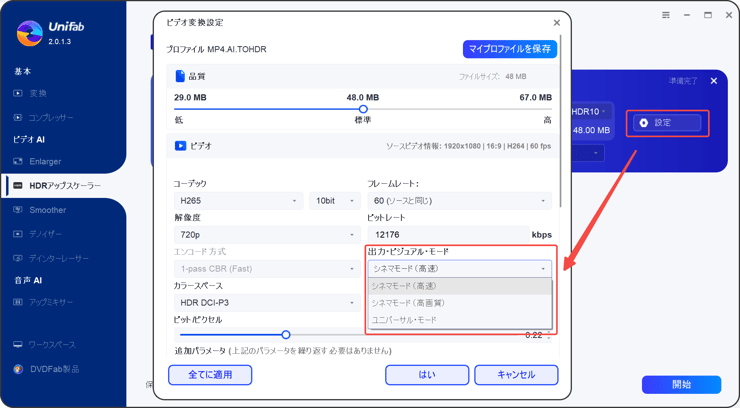Open the コーデック H265 dropdown
This screenshot has height=408, width=740.
[238, 201]
